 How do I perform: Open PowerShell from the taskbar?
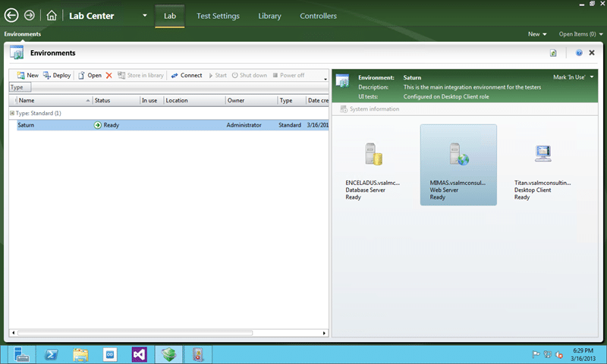(51, 354)
